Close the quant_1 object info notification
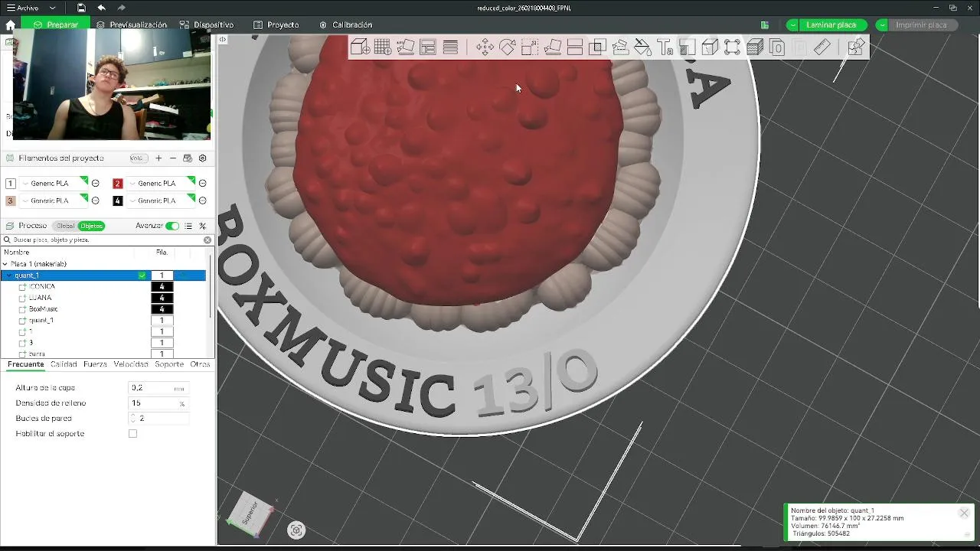The width and height of the screenshot is (980, 551). (964, 513)
